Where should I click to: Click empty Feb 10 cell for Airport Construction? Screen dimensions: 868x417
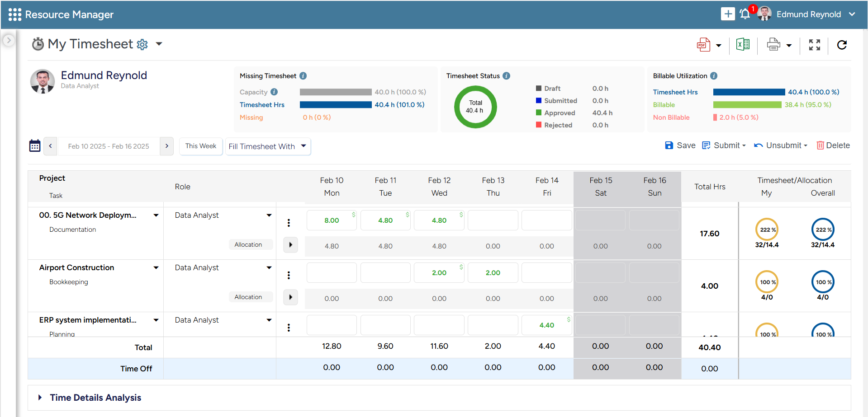[332, 273]
